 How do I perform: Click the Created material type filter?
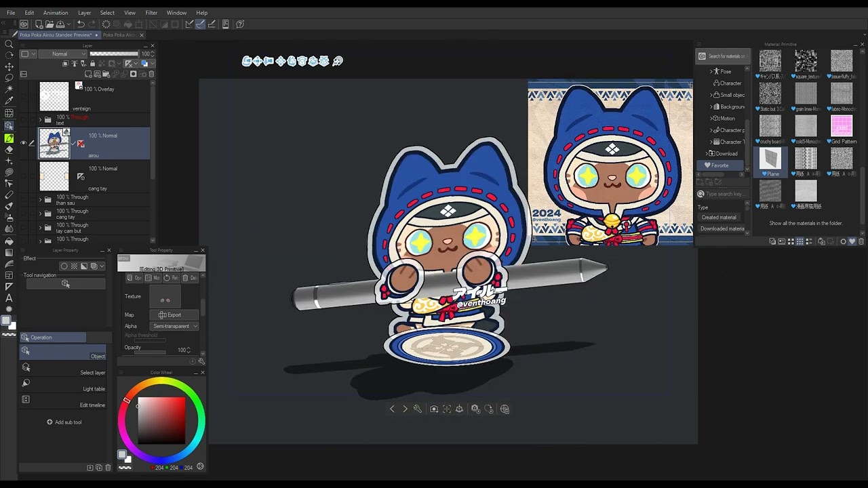pyautogui.click(x=720, y=218)
